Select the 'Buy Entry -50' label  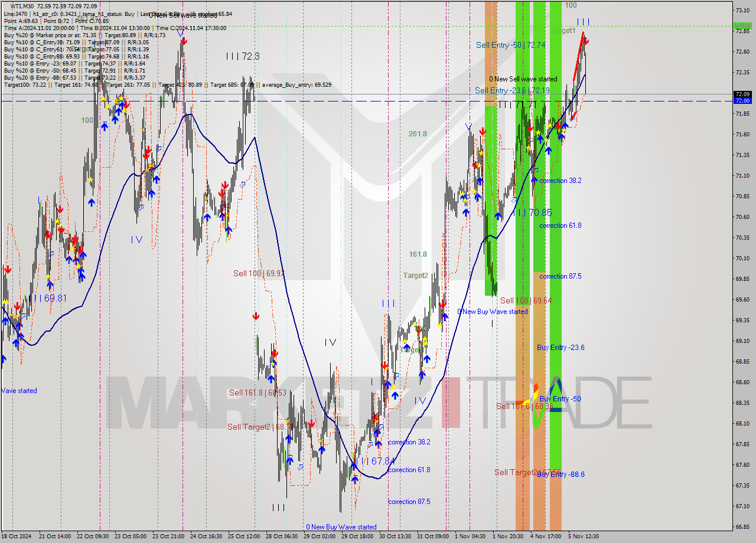[x=560, y=399]
